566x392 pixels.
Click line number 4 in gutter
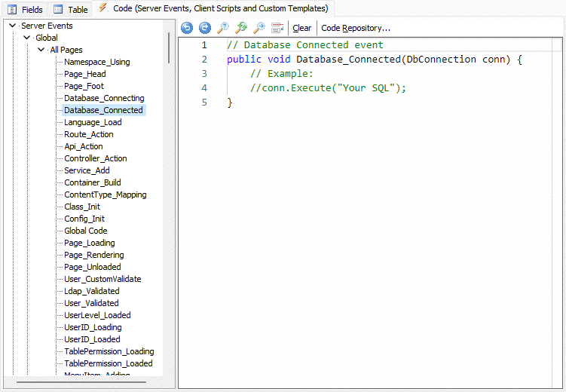[204, 88]
